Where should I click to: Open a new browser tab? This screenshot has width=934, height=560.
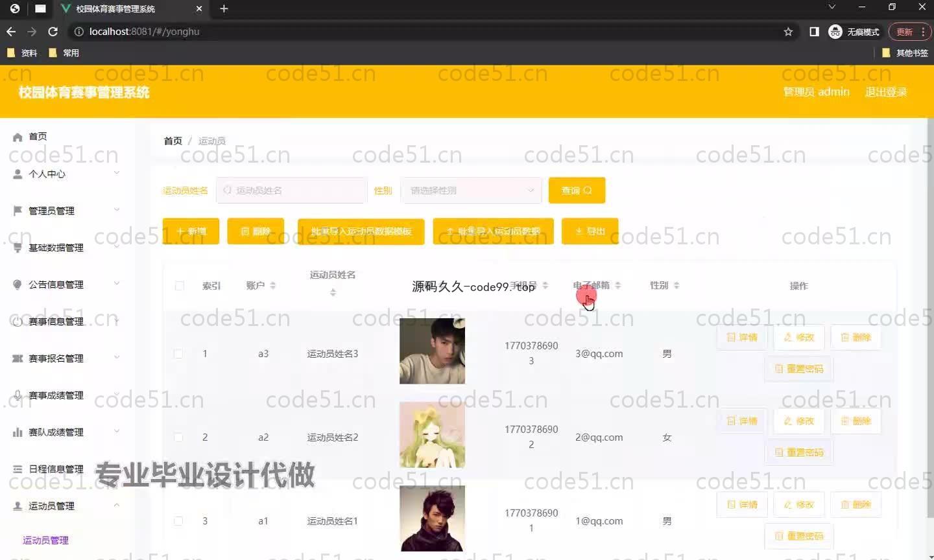(x=224, y=8)
